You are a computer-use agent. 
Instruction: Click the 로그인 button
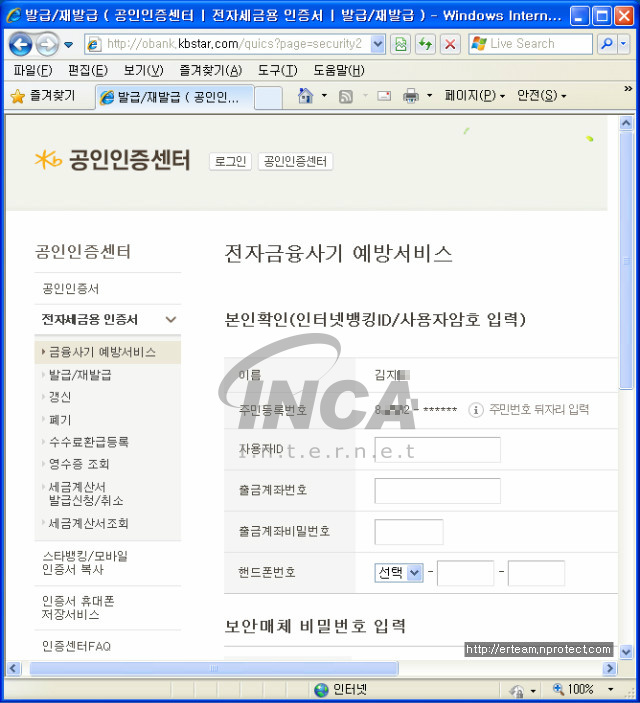coord(230,161)
